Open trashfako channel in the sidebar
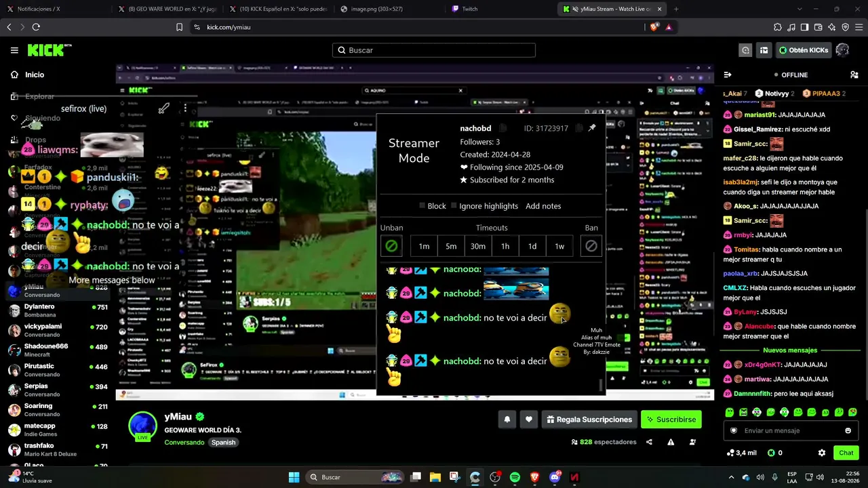This screenshot has width=868, height=488. pyautogui.click(x=58, y=449)
